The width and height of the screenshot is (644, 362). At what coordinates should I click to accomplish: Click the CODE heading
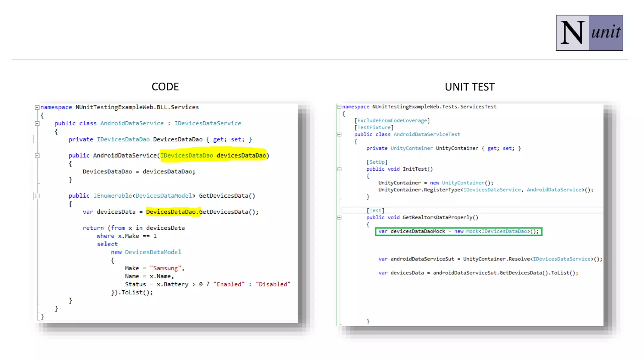point(165,87)
